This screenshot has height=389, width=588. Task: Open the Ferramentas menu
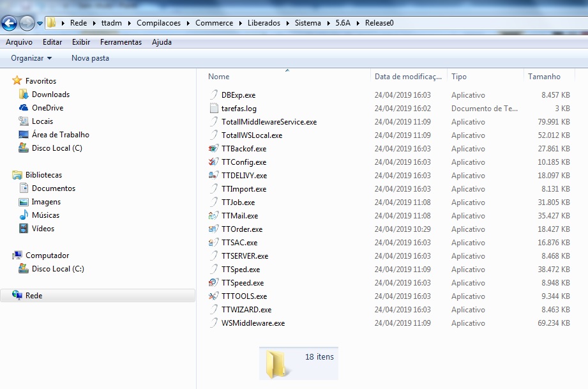click(121, 42)
